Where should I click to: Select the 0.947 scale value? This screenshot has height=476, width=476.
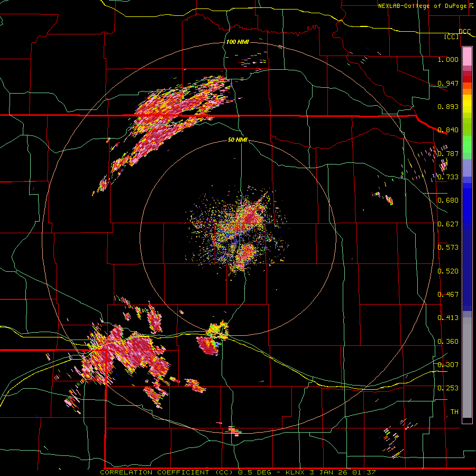448,83
